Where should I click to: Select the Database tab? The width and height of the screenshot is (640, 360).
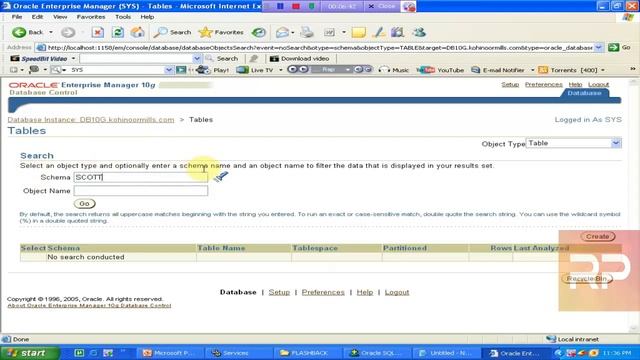coord(584,93)
